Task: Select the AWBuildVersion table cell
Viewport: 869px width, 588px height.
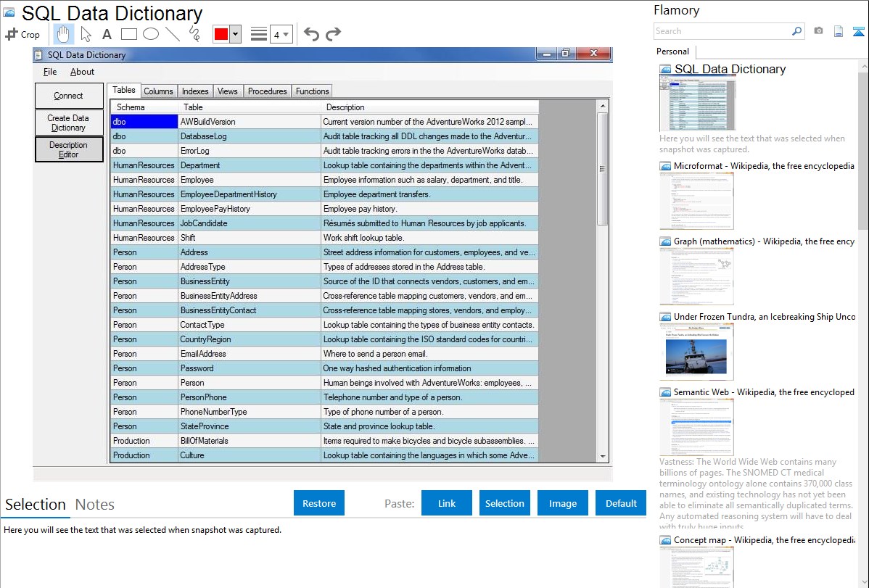Action: [x=250, y=122]
